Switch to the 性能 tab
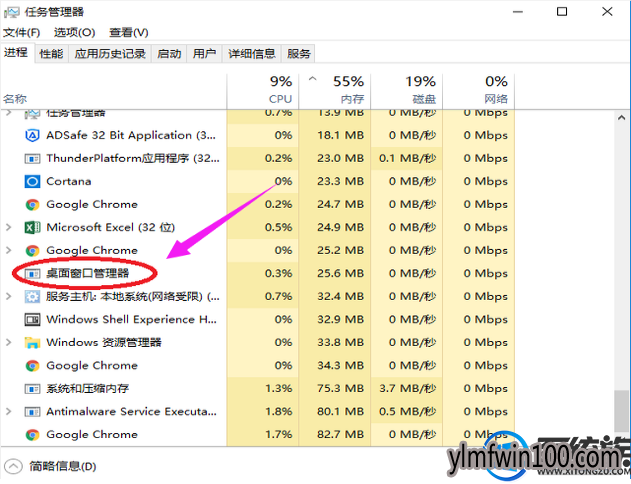Viewport: 631px width, 484px height. tap(51, 54)
